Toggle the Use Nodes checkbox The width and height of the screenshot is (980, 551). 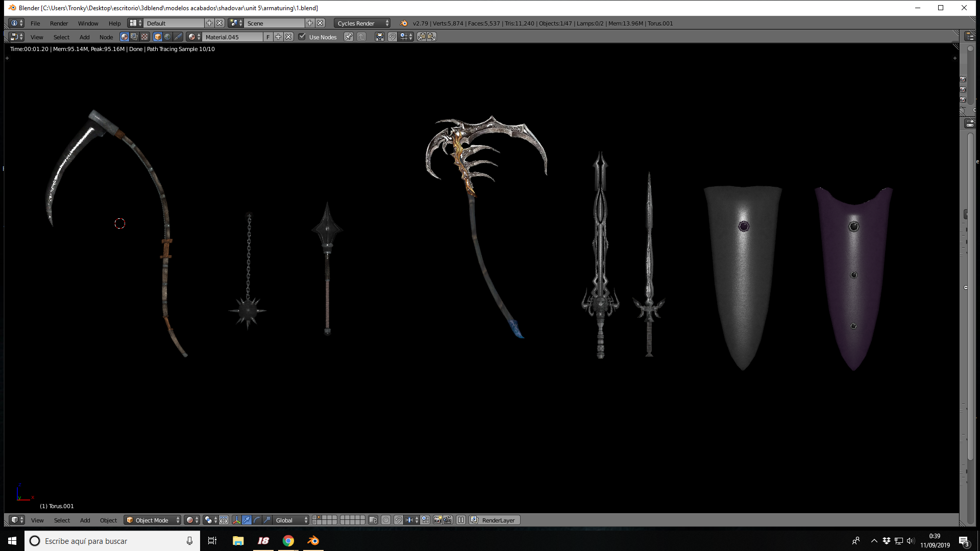point(302,37)
